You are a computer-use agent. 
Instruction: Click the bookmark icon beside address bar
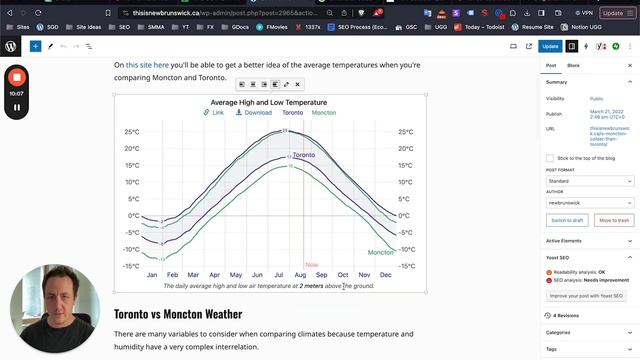point(108,13)
